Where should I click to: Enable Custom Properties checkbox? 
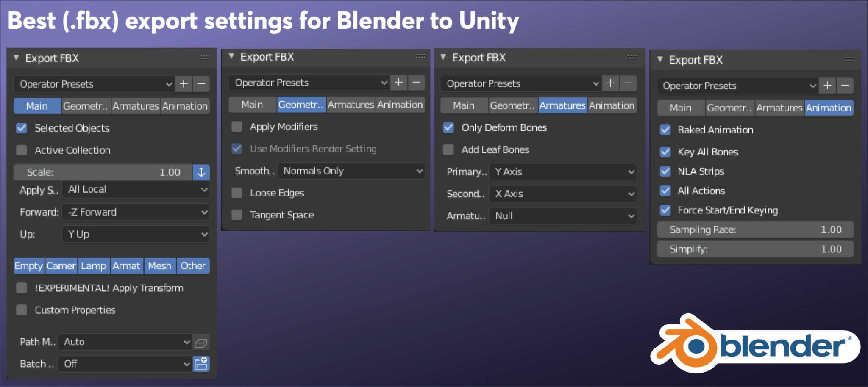point(22,310)
